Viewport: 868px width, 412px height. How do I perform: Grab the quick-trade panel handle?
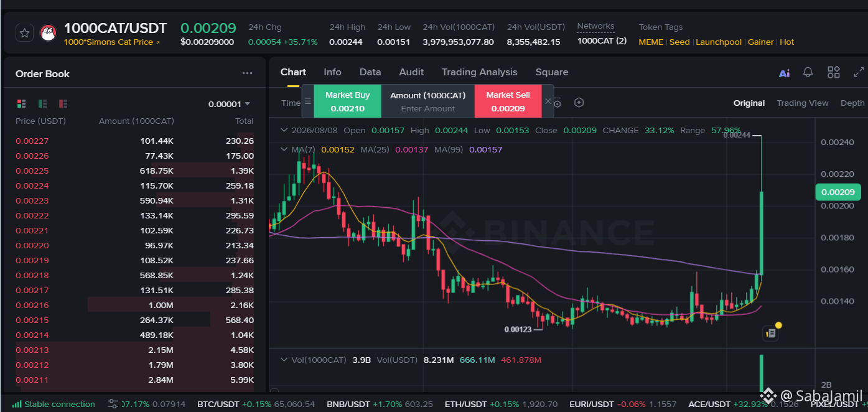pyautogui.click(x=307, y=101)
